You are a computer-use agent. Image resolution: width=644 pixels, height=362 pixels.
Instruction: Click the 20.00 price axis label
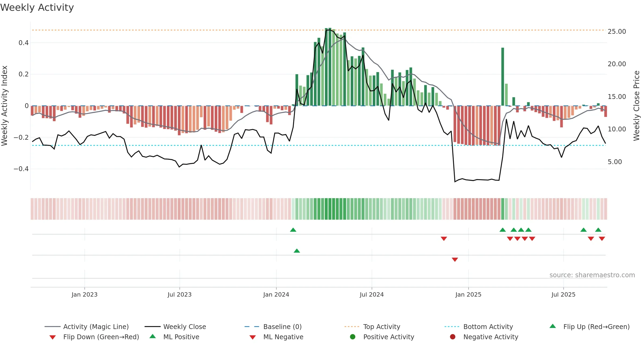[617, 64]
